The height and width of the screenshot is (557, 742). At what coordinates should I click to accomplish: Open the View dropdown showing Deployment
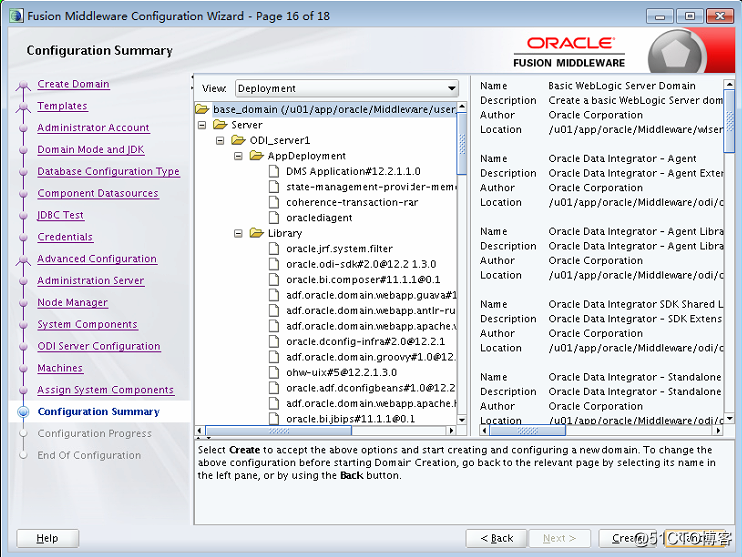347,88
